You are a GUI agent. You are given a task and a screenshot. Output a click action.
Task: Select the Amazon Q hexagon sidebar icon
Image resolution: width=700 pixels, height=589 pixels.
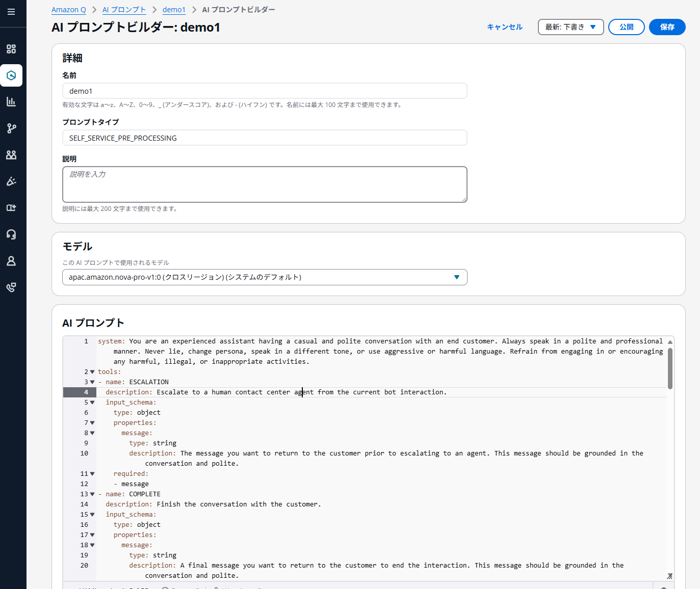pyautogui.click(x=11, y=75)
